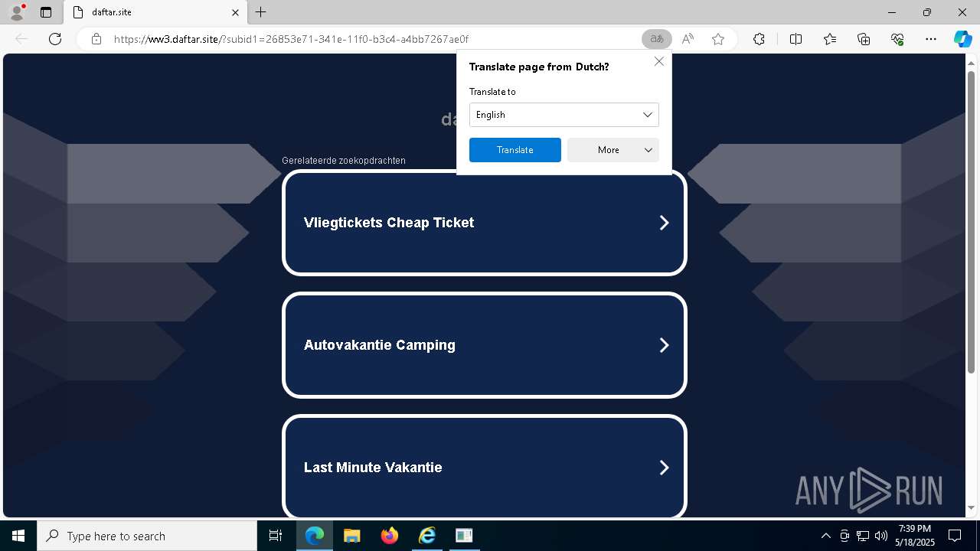
Task: Refresh the current page
Action: [55, 39]
